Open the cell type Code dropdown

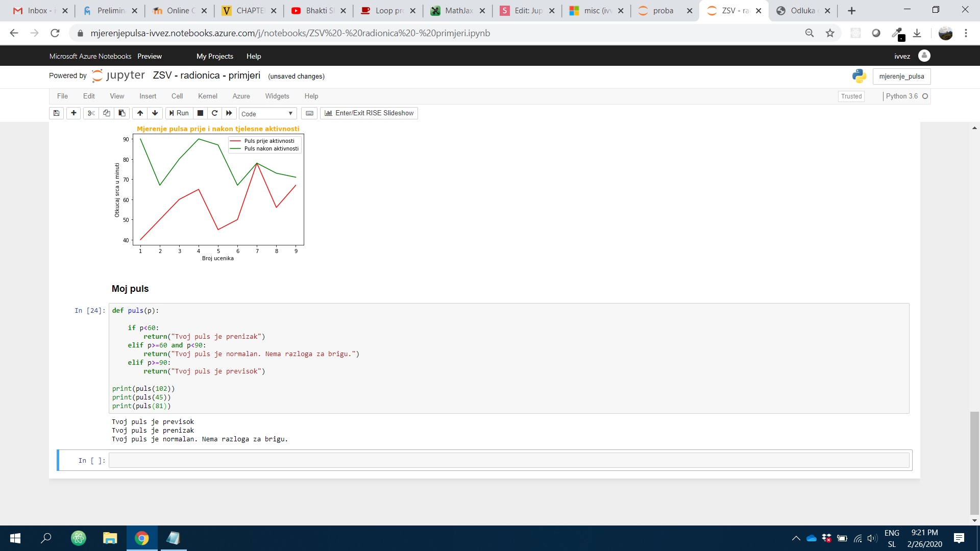[267, 114]
